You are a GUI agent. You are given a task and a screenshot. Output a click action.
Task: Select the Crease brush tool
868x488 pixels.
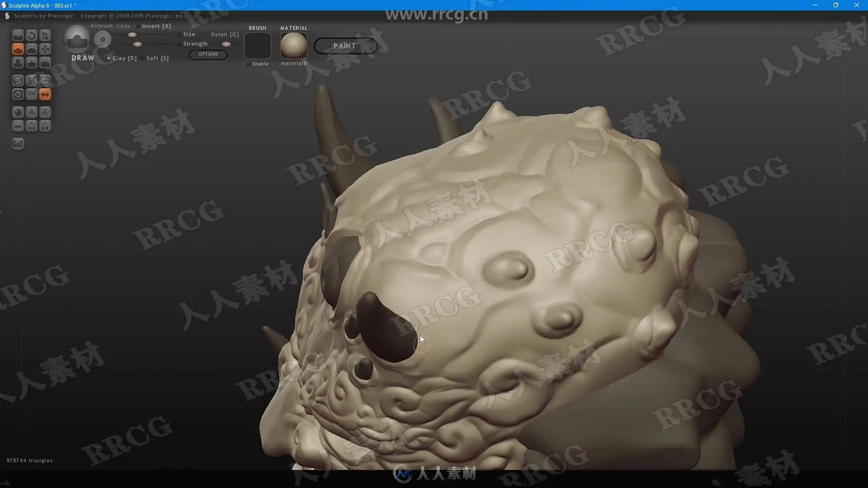pos(18,36)
